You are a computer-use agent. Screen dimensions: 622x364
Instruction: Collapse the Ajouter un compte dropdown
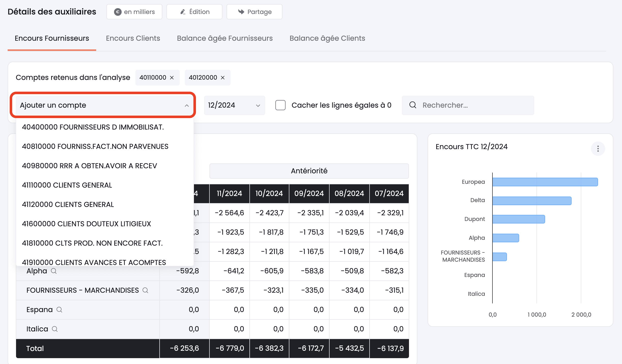[187, 105]
